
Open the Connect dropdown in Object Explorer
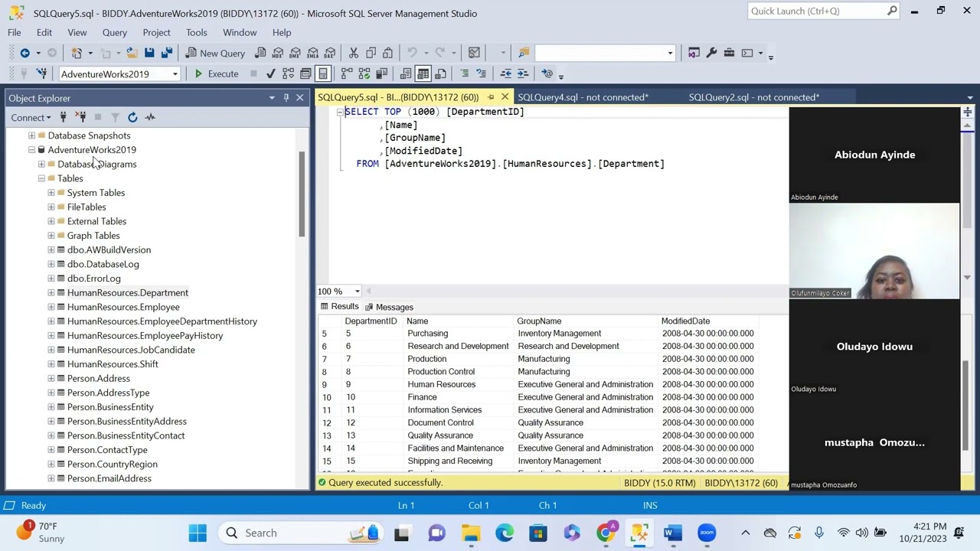[x=31, y=117]
